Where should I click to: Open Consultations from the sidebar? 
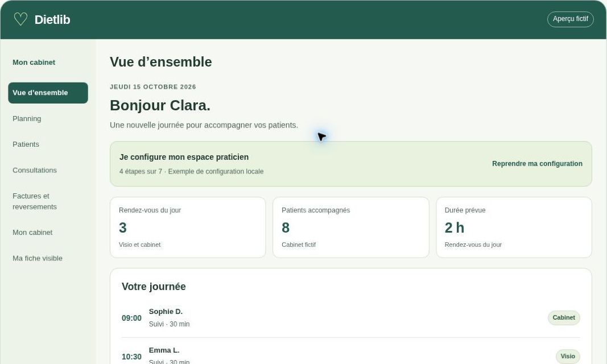[x=35, y=170]
